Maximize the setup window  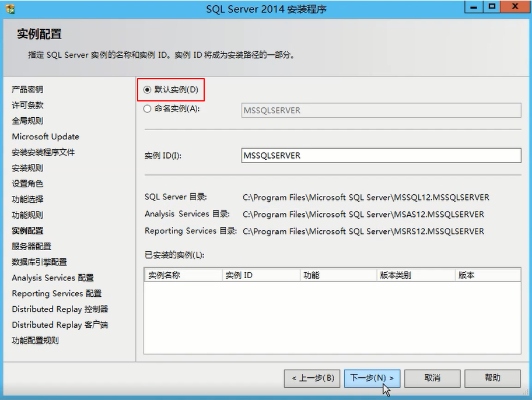(x=492, y=7)
